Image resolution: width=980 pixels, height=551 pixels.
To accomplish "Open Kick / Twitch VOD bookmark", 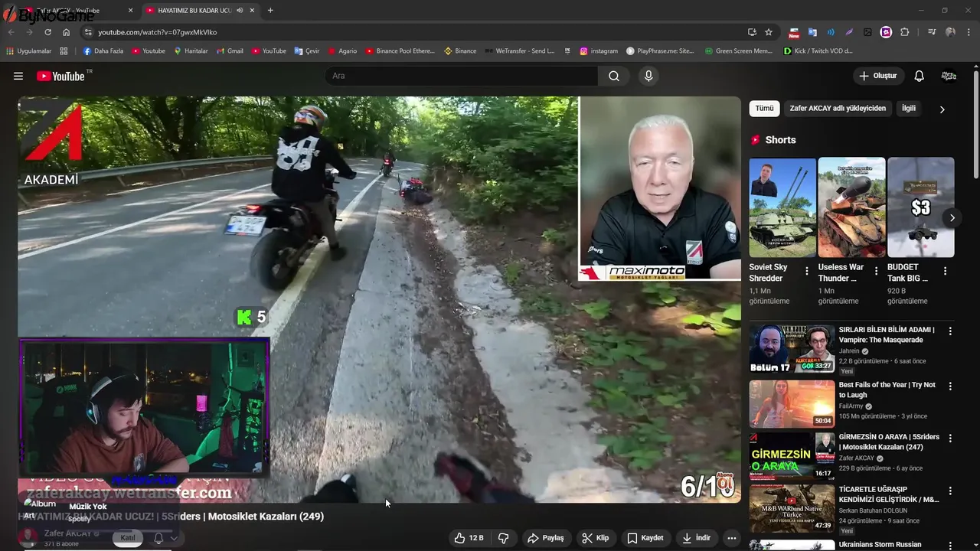I will pyautogui.click(x=818, y=51).
